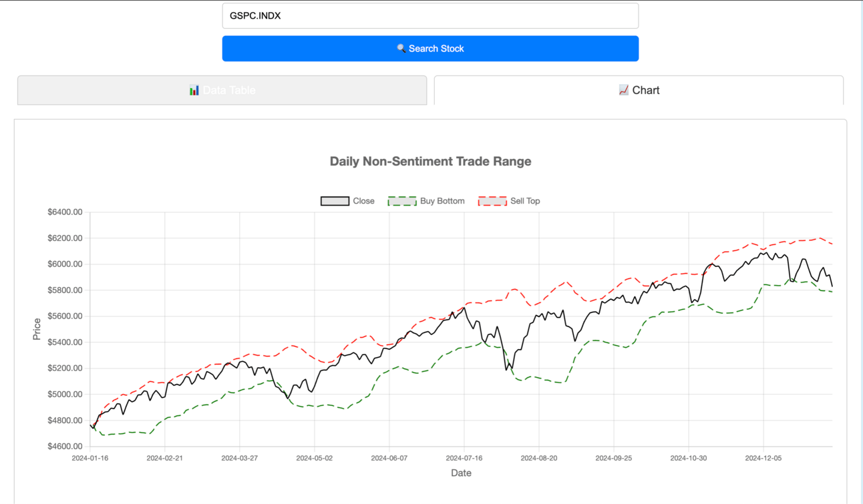Click the Buy Bottom legend label
Screen dimensions: 863x504
[x=442, y=201]
